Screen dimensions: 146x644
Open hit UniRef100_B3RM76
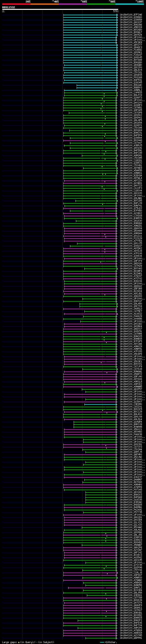tap(131, 218)
